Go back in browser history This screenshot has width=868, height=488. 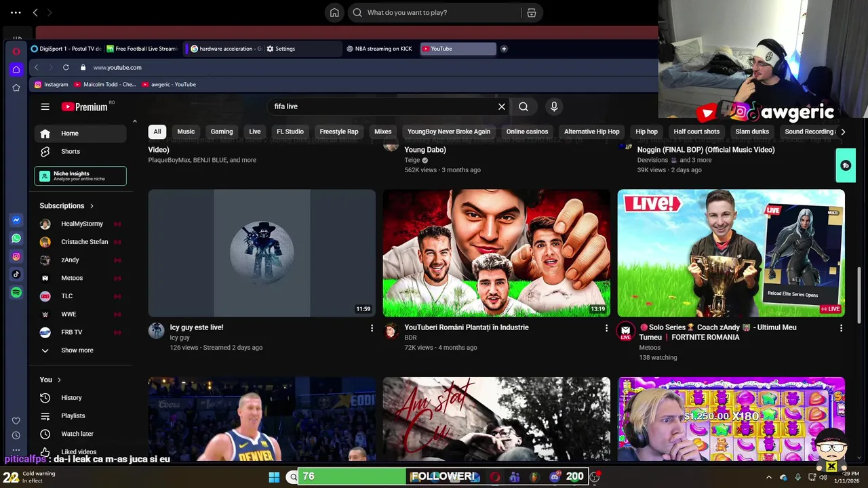tap(37, 67)
